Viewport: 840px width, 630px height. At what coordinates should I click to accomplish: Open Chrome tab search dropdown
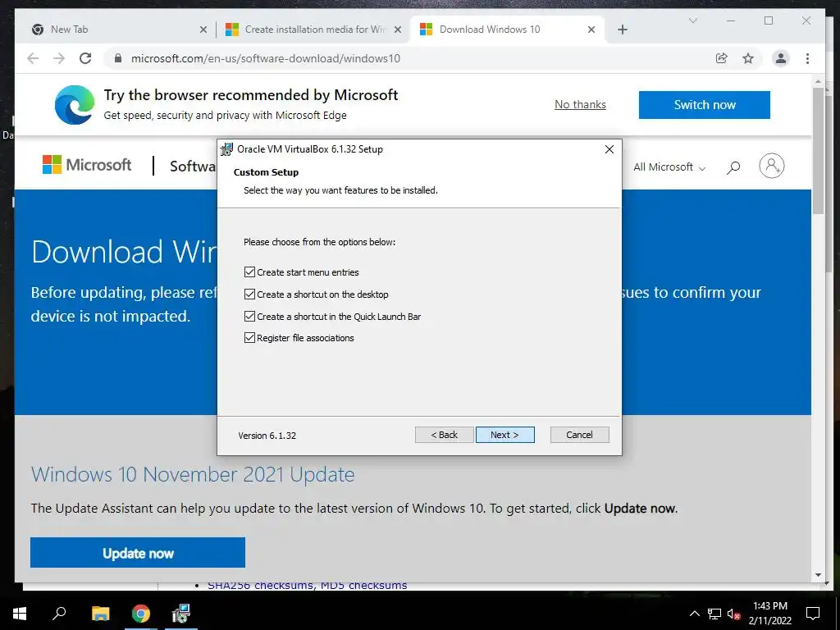pyautogui.click(x=692, y=21)
